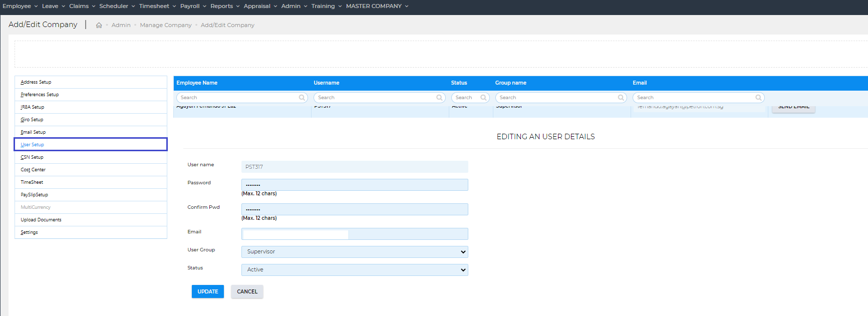Open the MASTER COMPANY dropdown
Image resolution: width=868 pixels, height=316 pixels.
click(x=377, y=6)
